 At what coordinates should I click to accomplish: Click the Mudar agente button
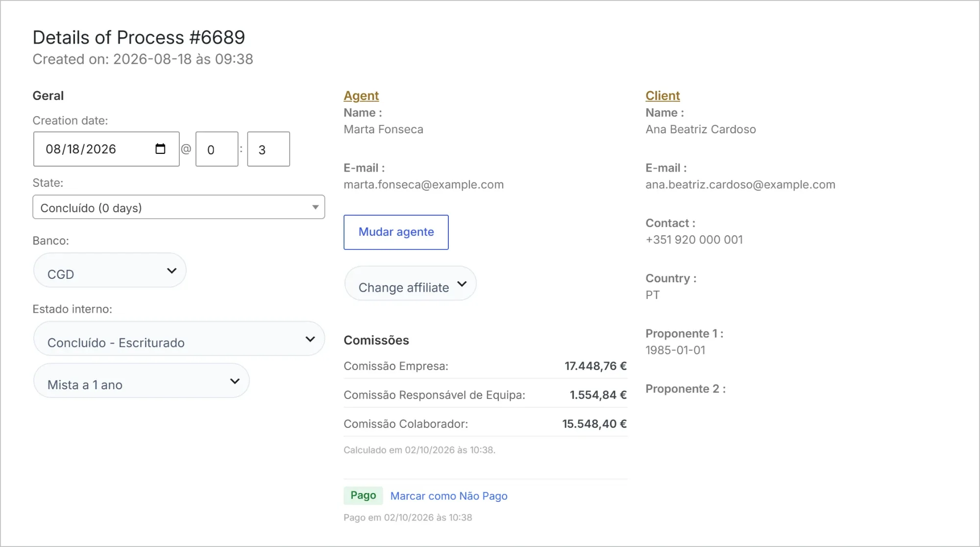click(396, 232)
